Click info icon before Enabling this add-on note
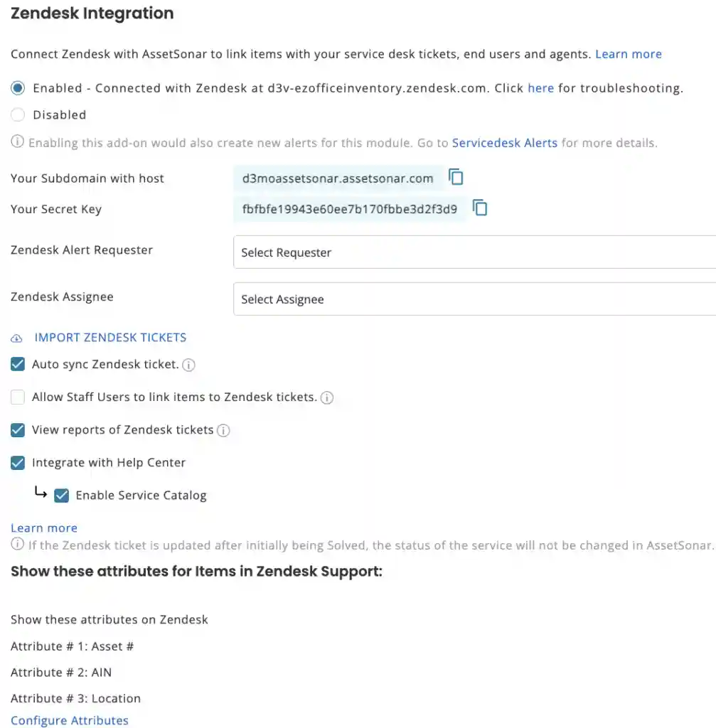 pyautogui.click(x=17, y=142)
